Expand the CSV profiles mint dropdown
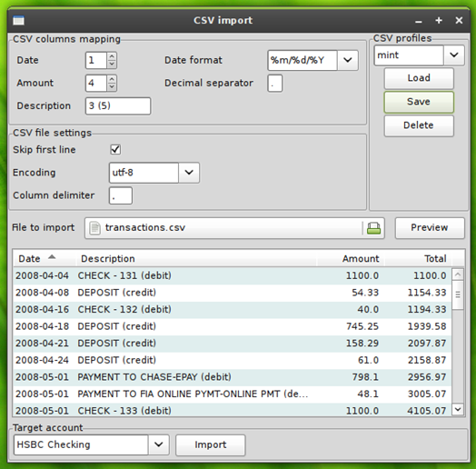Viewport: 476px width, 469px height. pyautogui.click(x=454, y=55)
